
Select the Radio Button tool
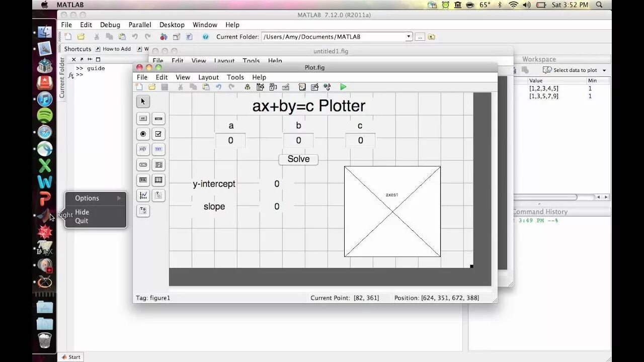click(x=143, y=134)
